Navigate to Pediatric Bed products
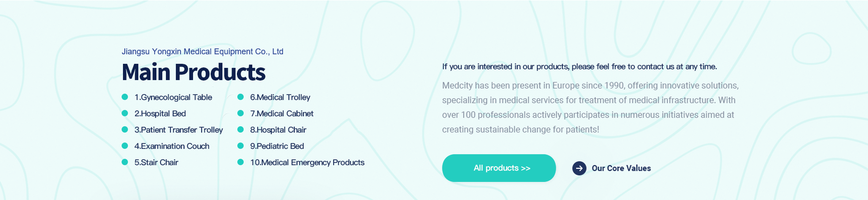 (277, 146)
